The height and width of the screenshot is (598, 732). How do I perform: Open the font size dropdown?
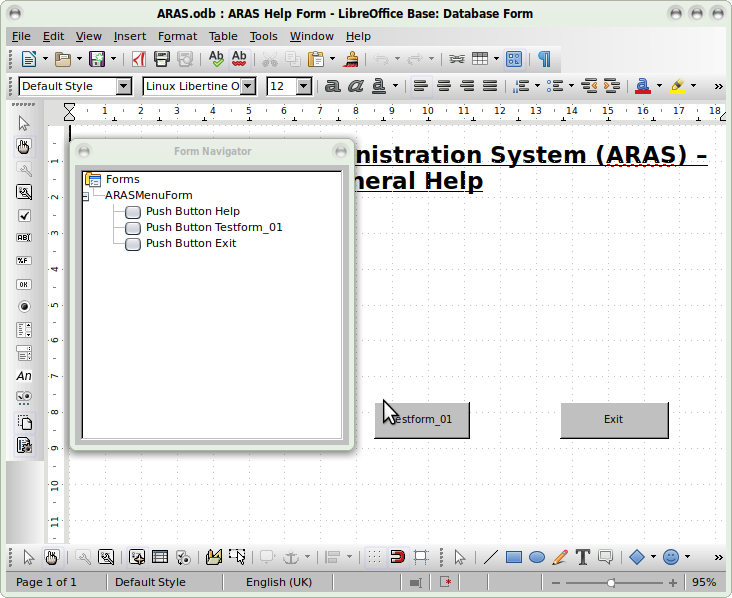tap(304, 86)
